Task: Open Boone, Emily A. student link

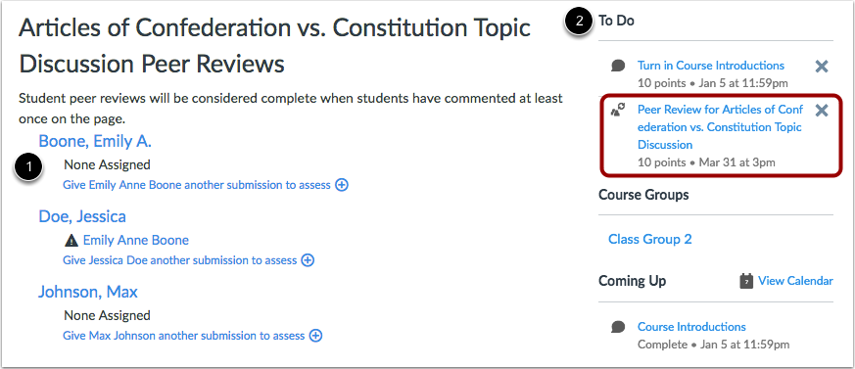Action: tap(95, 141)
